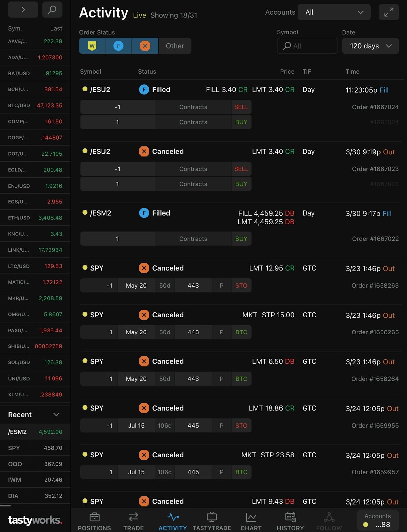This screenshot has width=407, height=532.
Task: Click the Symbol filter search field
Action: [x=307, y=46]
